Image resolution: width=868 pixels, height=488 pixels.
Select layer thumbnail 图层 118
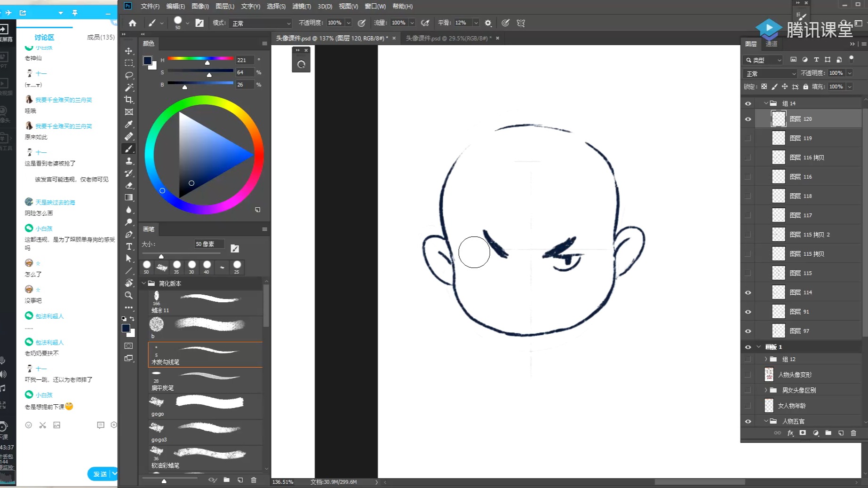[779, 196]
